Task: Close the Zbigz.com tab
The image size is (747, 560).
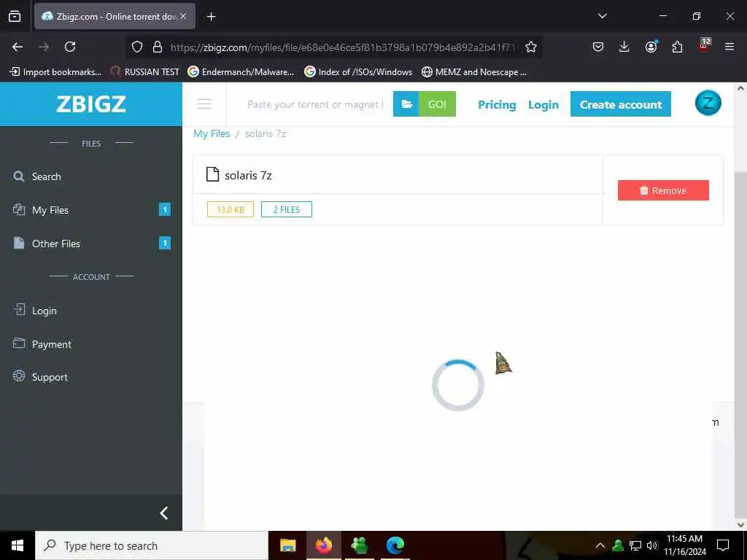Action: pyautogui.click(x=183, y=16)
